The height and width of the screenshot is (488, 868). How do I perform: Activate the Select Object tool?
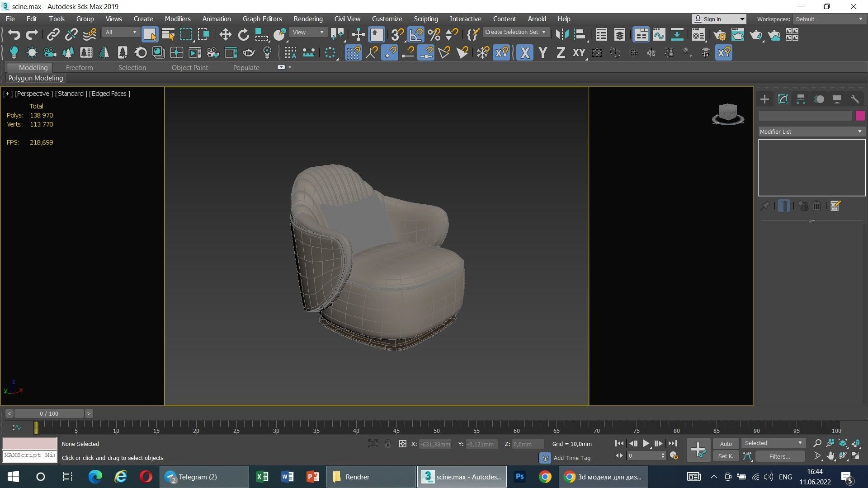[x=150, y=35]
